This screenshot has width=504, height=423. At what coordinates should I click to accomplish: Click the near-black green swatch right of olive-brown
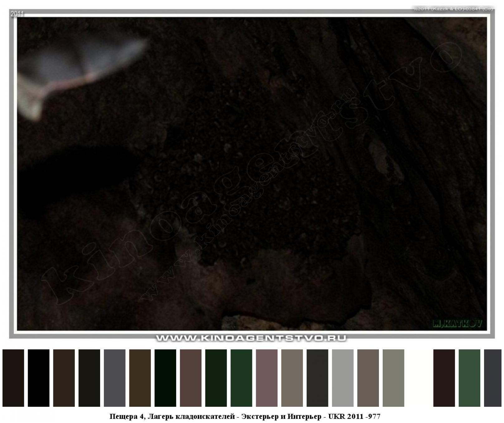[x=165, y=378]
